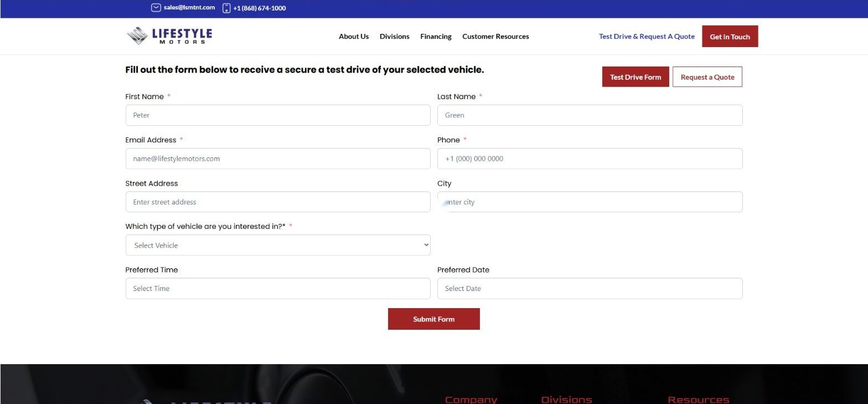Click the Email Address input
The image size is (868, 404).
point(278,158)
